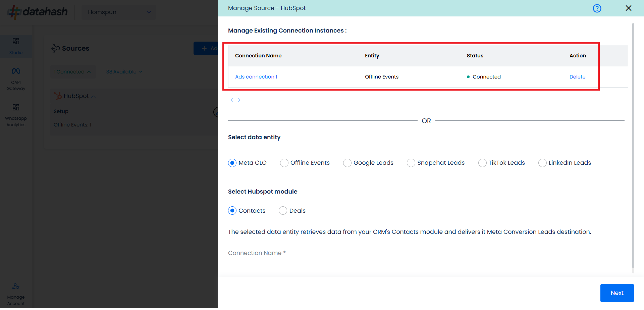
Task: Click the datahash logo
Action: pyautogui.click(x=37, y=12)
